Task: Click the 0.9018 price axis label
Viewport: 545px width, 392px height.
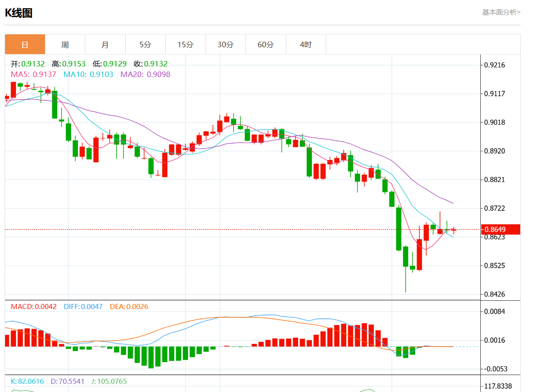Action: (495, 122)
